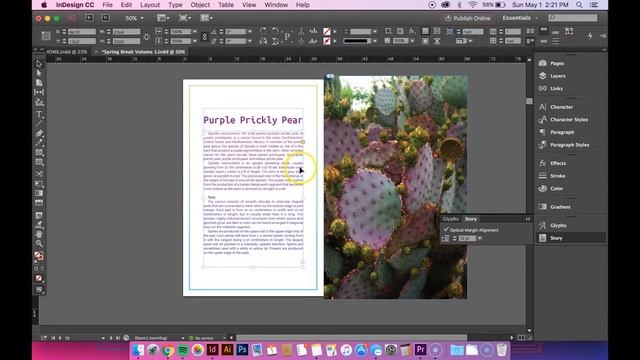640x360 pixels.
Task: Click the X position input field
Action: [x=82, y=31]
